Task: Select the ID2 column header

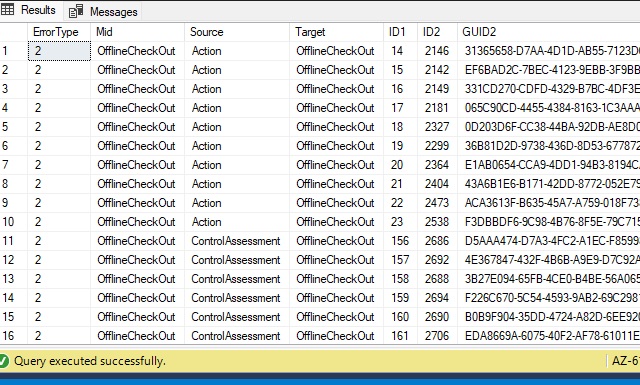Action: pyautogui.click(x=437, y=32)
